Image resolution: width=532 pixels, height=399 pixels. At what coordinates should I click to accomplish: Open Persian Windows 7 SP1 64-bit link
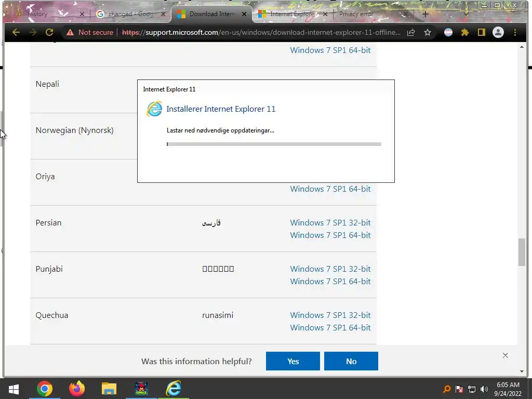coord(330,235)
